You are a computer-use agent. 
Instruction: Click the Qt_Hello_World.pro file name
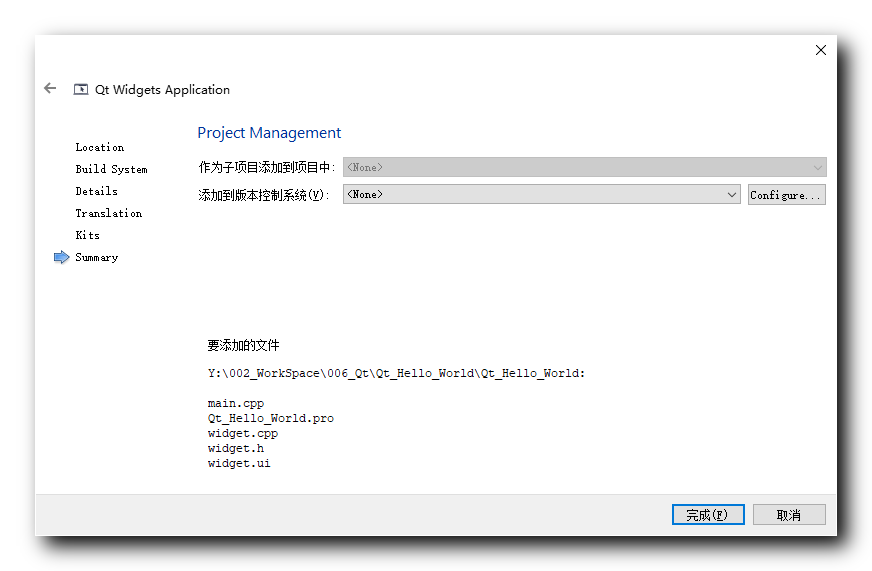click(271, 418)
